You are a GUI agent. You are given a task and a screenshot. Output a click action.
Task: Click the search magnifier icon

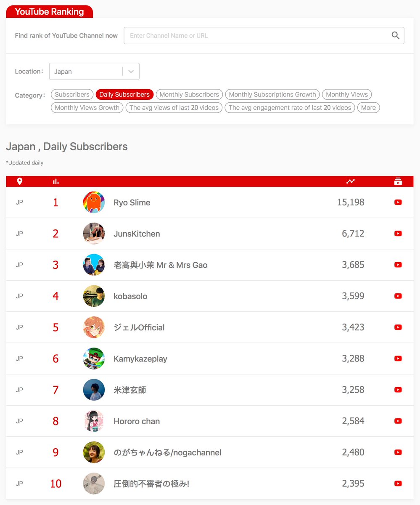[x=395, y=35]
